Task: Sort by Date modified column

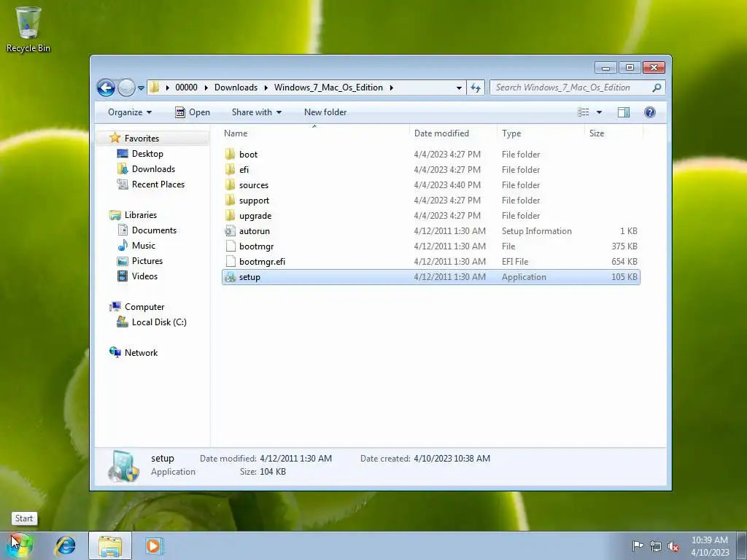Action: click(x=453, y=133)
